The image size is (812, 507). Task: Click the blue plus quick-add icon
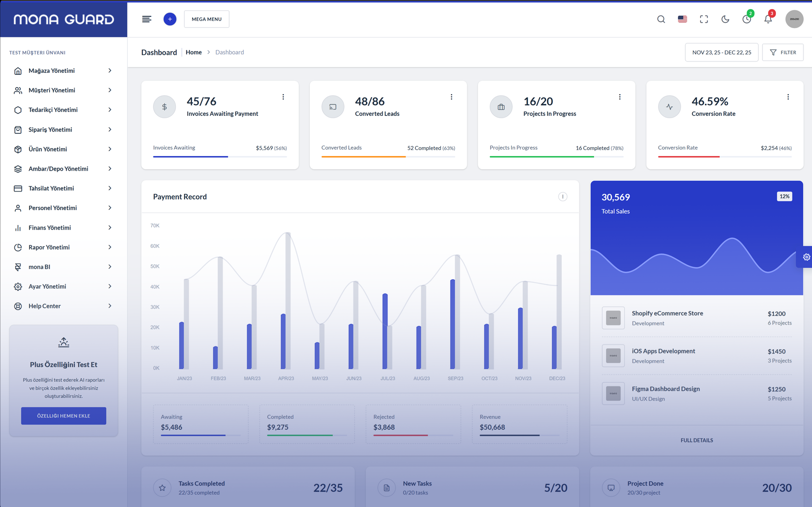[x=170, y=19]
